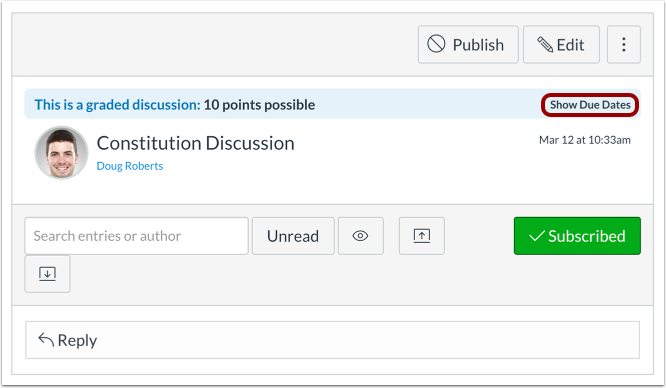Click the curved Reply arrow icon
This screenshot has width=666, height=388.
coord(46,340)
